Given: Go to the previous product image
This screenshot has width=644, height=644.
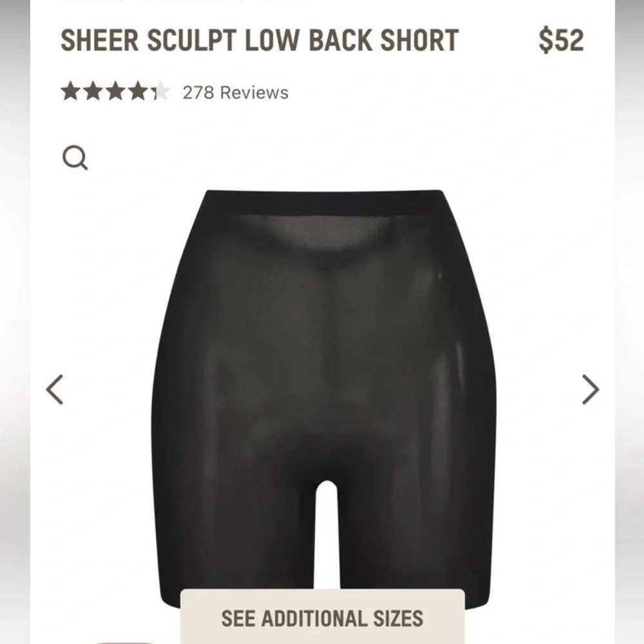Looking at the screenshot, I should (55, 390).
